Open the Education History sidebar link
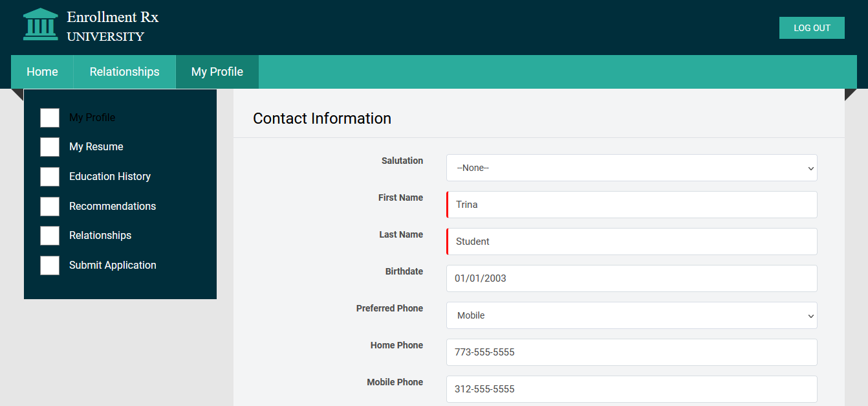The image size is (868, 406). point(110,177)
